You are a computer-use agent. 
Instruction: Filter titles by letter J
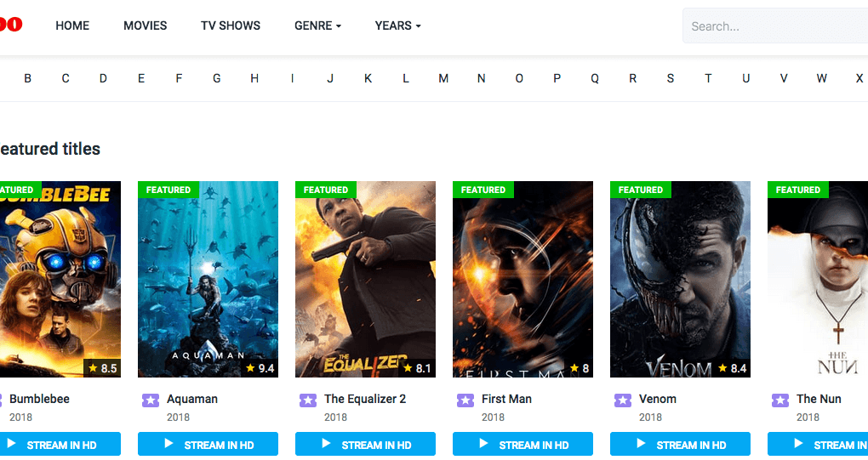click(x=330, y=78)
